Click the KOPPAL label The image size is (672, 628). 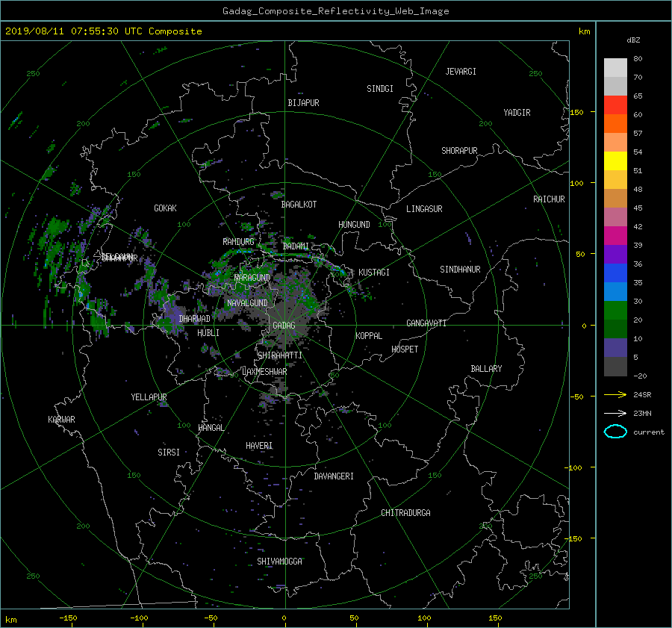pos(369,336)
